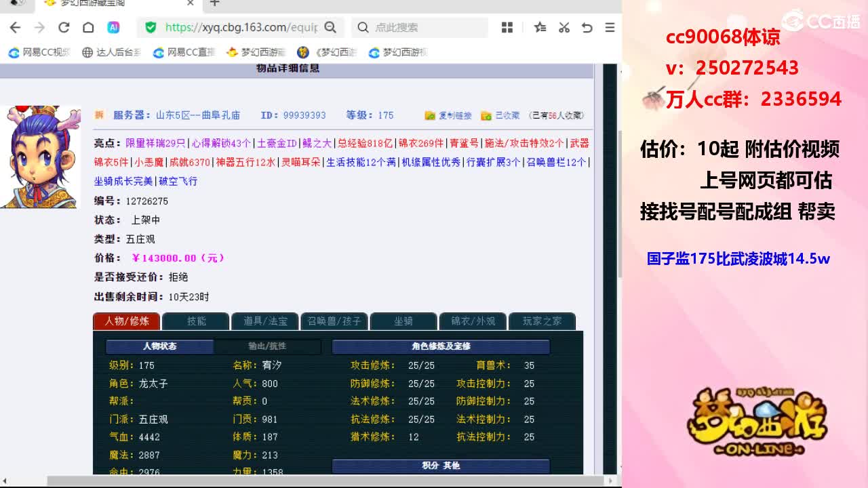The image size is (868, 488).
Task: Click the 神器五行12水 highlight tag
Action: click(245, 162)
